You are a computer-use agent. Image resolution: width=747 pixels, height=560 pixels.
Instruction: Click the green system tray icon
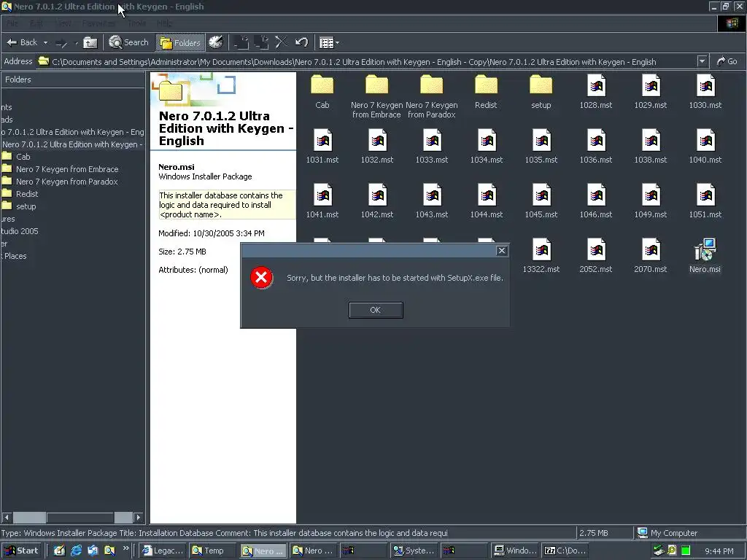(686, 551)
